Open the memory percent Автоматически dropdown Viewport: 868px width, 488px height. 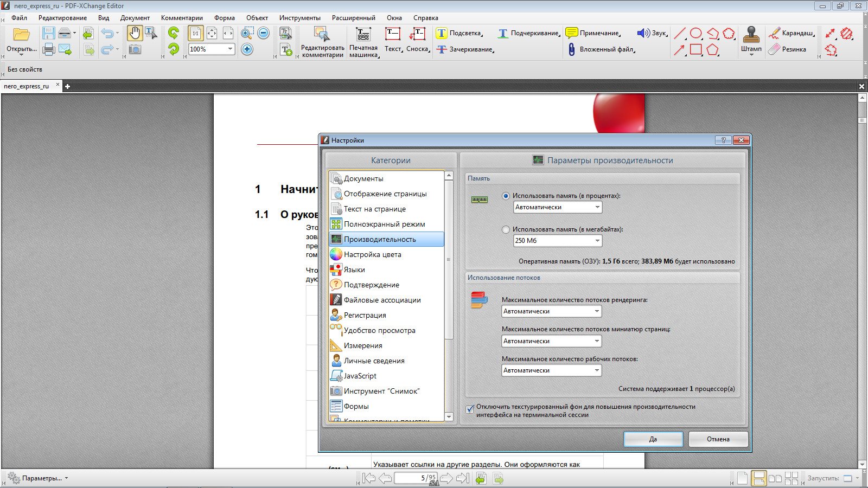(558, 207)
